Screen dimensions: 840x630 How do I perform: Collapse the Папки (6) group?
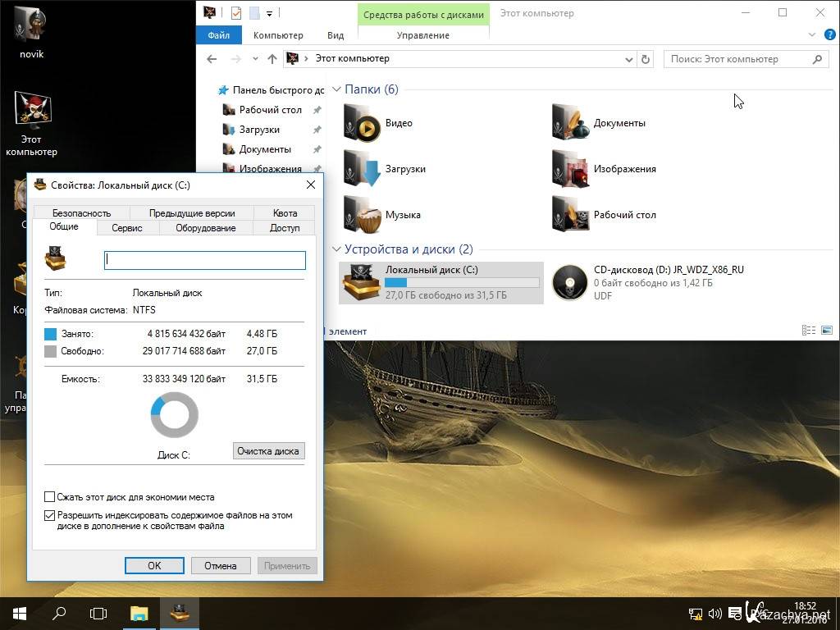pos(336,89)
